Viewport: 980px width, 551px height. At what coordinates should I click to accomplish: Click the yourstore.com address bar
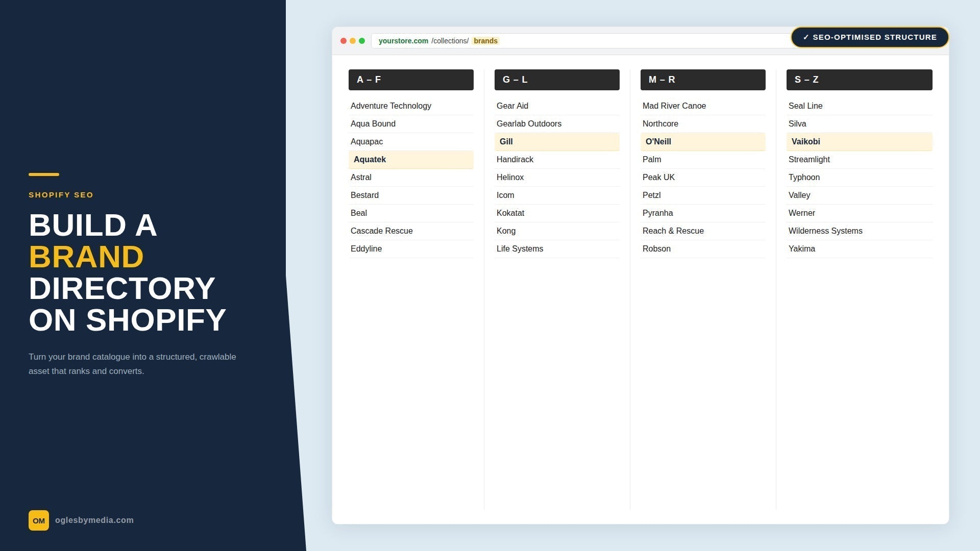pos(582,41)
